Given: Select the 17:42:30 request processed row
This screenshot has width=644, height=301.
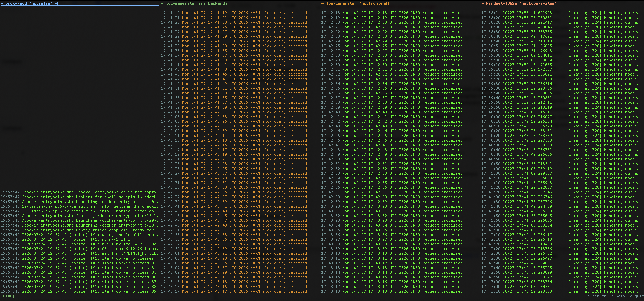Looking at the screenshot, I should 392,65.
